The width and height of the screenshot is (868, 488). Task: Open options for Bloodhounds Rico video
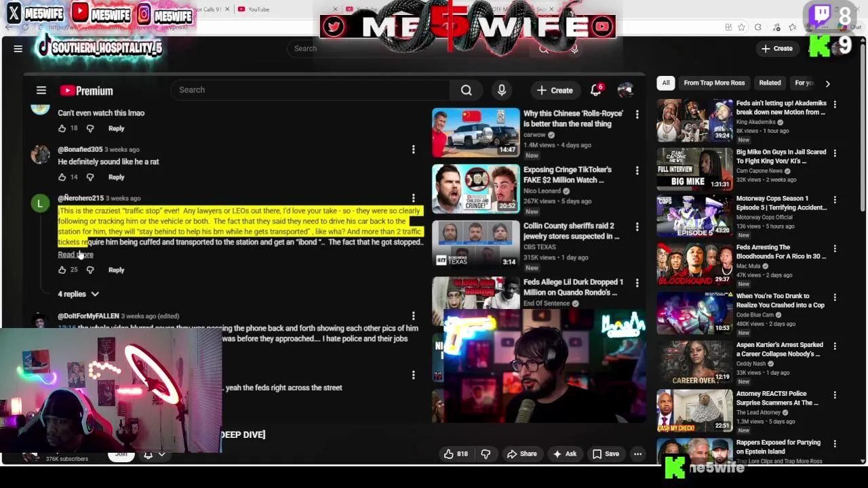tap(835, 249)
